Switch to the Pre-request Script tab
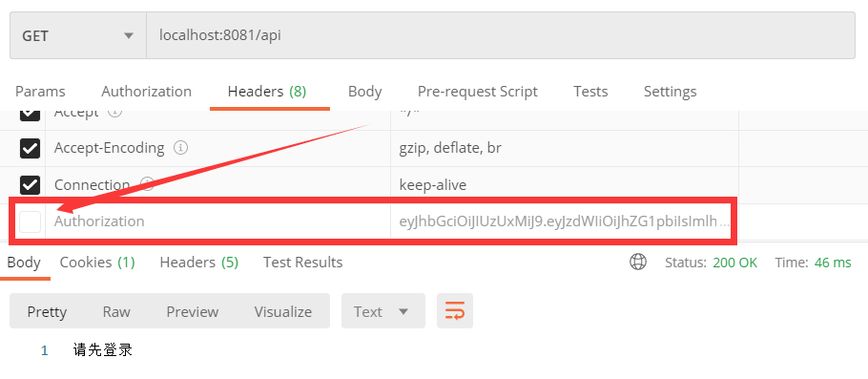Image resolution: width=868 pixels, height=379 pixels. click(x=477, y=92)
